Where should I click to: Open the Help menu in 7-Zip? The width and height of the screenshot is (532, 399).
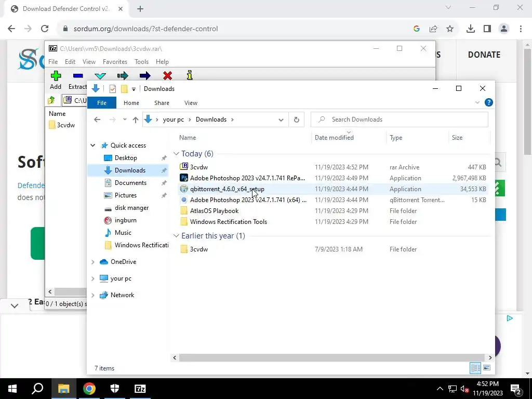162,62
